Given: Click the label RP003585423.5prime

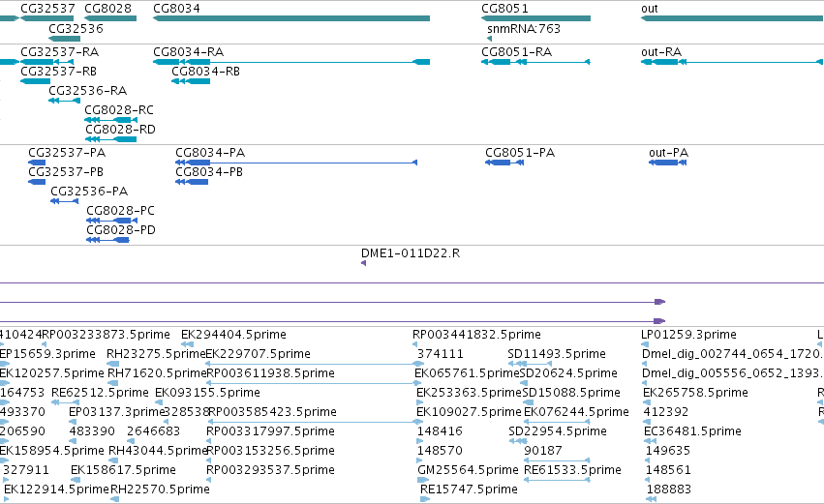Looking at the screenshot, I should [x=272, y=411].
